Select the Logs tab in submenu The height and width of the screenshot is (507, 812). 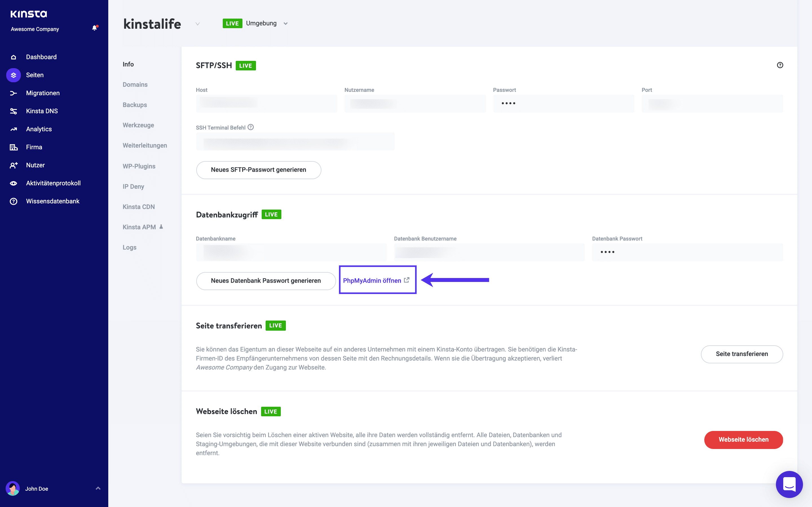click(129, 247)
